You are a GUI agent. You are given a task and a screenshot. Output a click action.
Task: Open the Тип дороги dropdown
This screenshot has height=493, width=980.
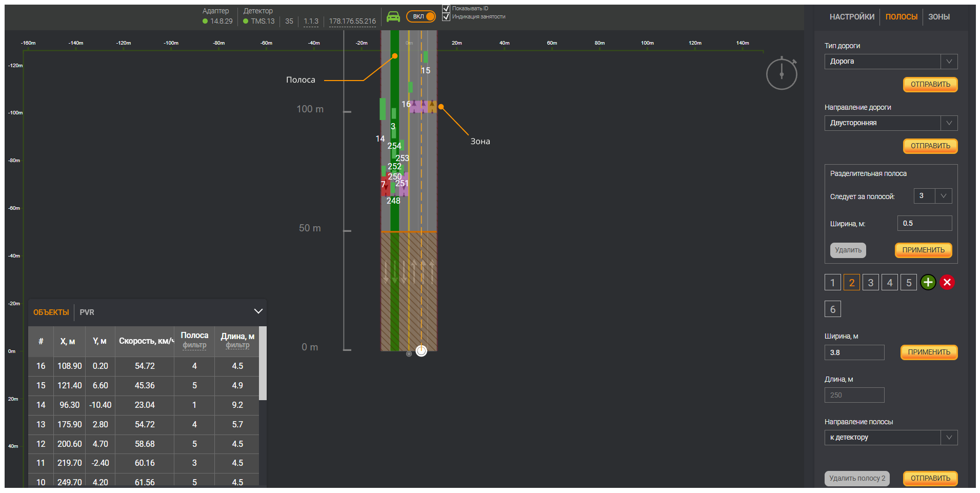click(891, 62)
